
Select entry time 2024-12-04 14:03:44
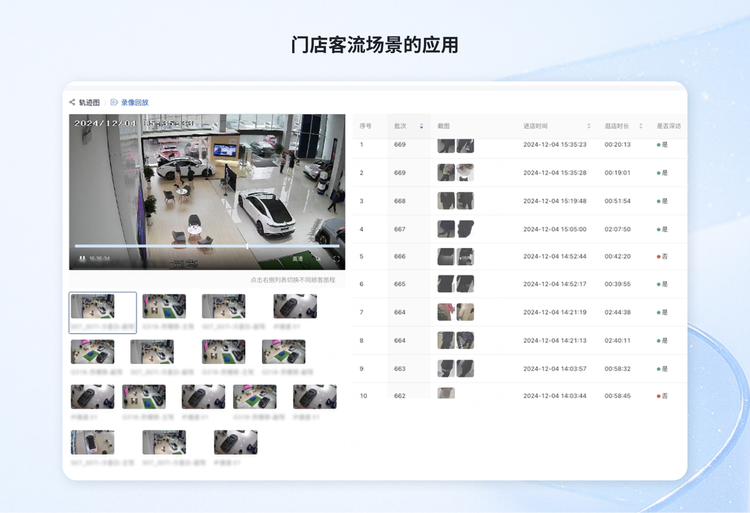tap(554, 396)
